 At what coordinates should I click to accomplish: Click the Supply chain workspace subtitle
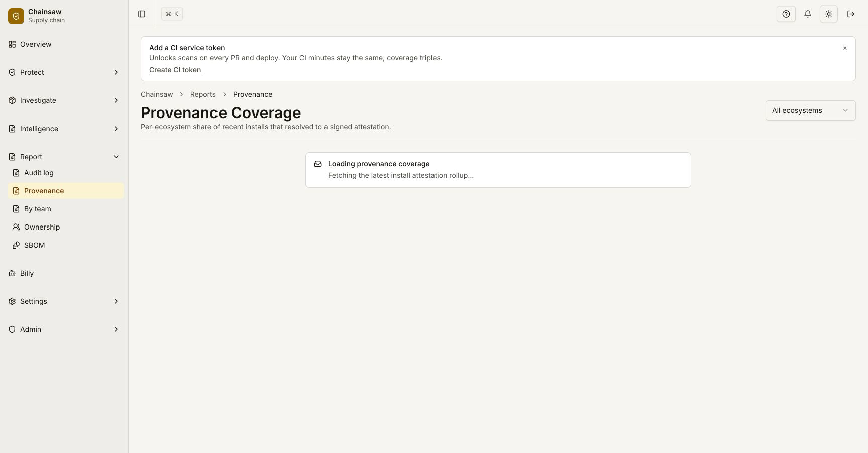tap(46, 20)
